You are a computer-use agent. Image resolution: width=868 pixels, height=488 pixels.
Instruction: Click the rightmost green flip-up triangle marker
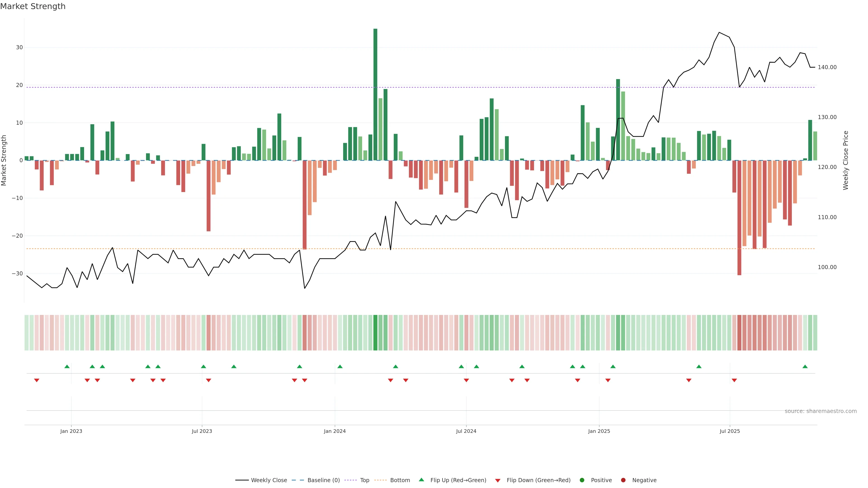(x=805, y=366)
